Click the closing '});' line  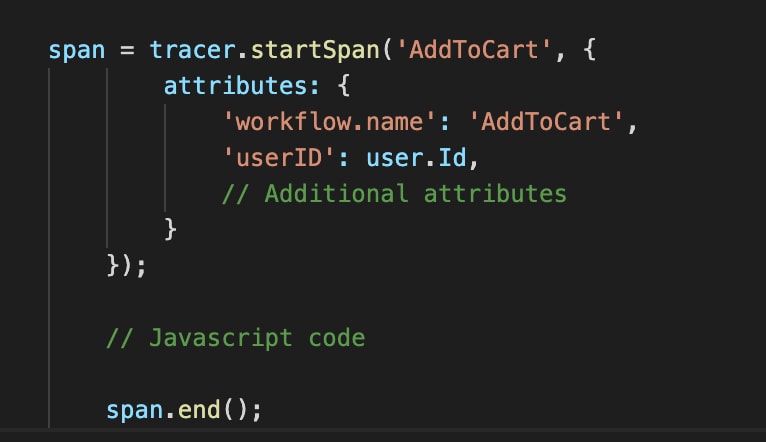[126, 266]
